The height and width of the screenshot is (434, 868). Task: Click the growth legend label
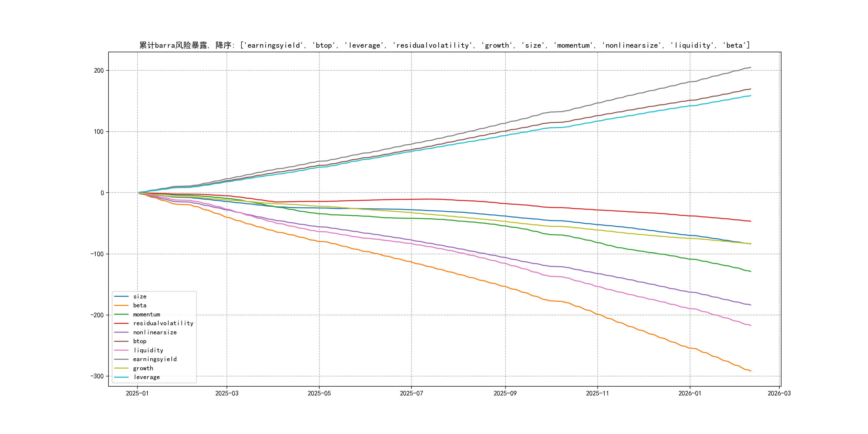[143, 368]
